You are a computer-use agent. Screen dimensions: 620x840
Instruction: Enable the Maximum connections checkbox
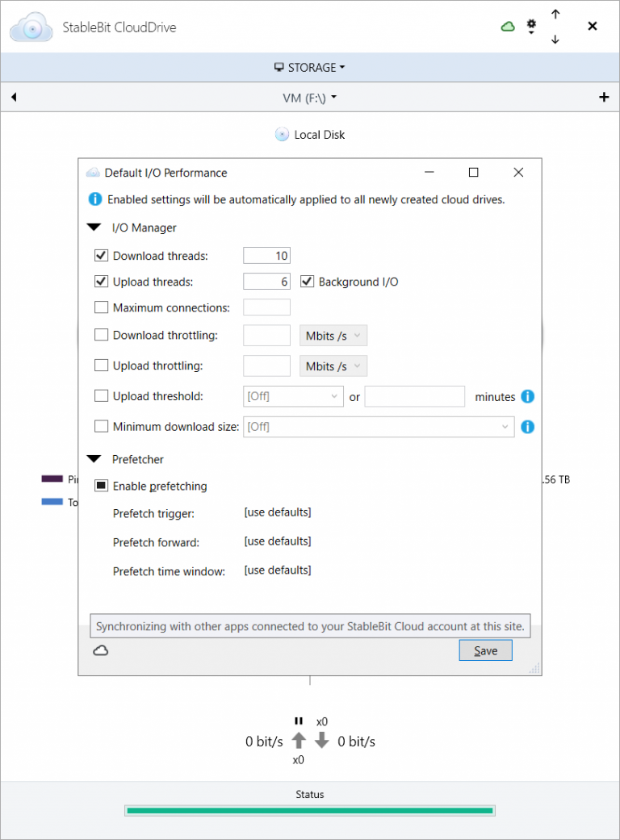tap(102, 307)
